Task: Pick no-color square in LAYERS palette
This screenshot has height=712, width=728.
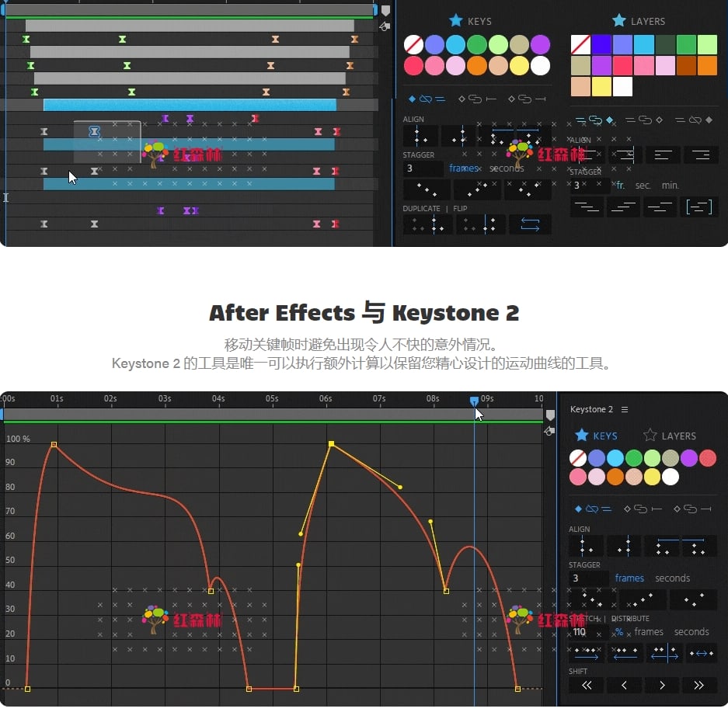Action: (580, 44)
